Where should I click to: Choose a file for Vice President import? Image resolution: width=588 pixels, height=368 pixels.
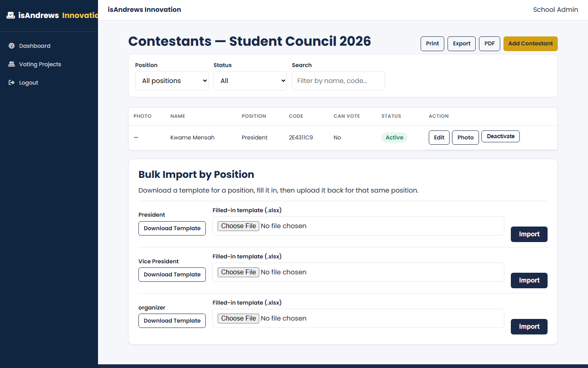point(238,272)
